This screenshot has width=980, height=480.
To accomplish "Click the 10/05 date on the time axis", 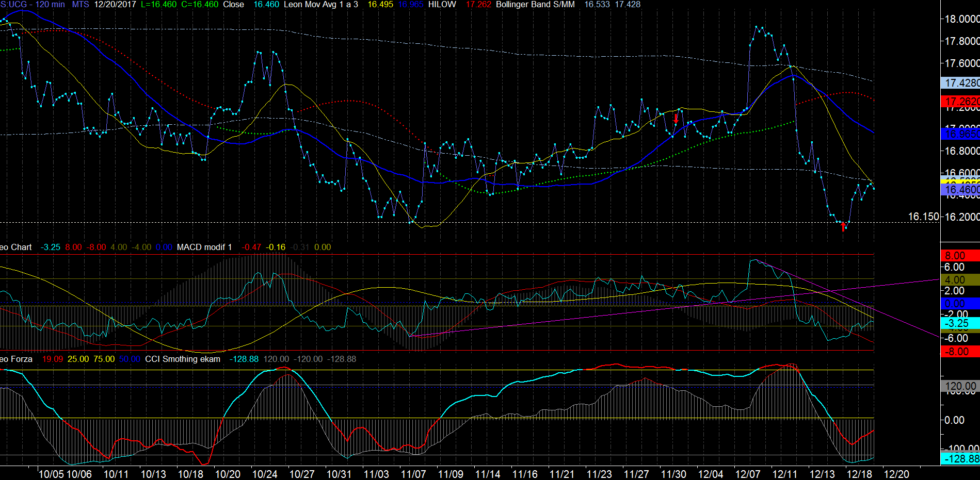I will coord(51,474).
